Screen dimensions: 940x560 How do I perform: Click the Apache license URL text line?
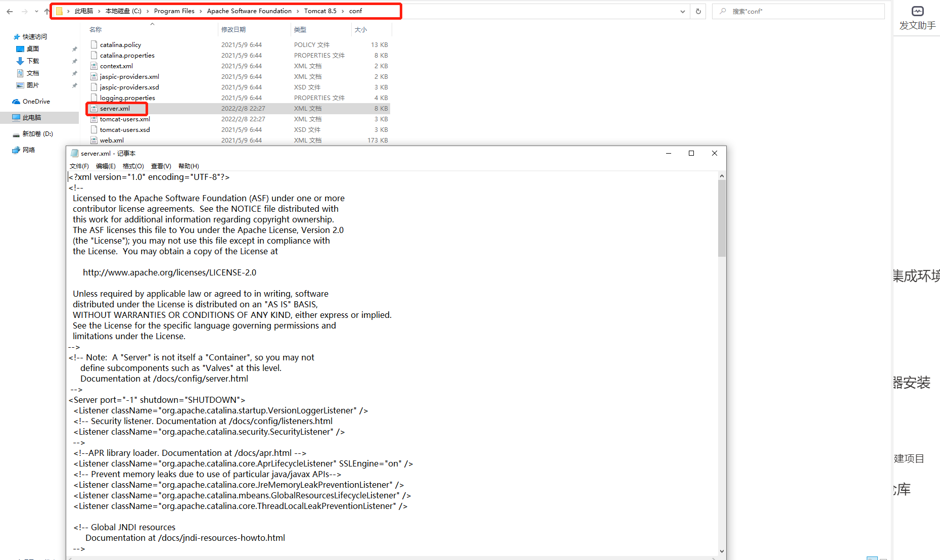point(169,273)
